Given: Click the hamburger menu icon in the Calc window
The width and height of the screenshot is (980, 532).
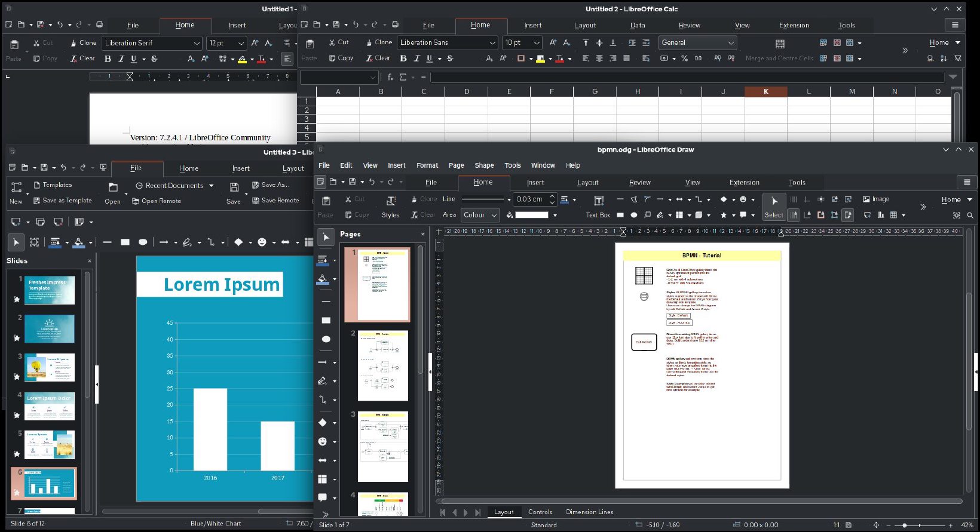Looking at the screenshot, I should click(x=955, y=24).
